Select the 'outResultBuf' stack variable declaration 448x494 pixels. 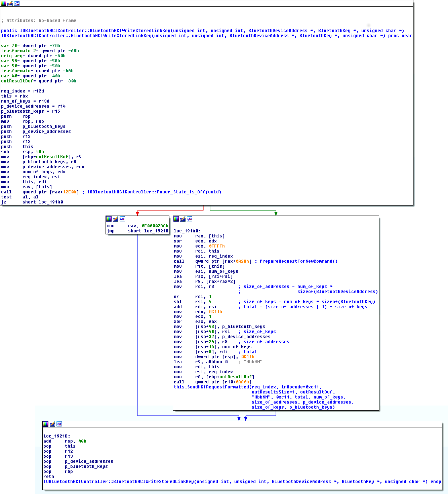point(17,81)
